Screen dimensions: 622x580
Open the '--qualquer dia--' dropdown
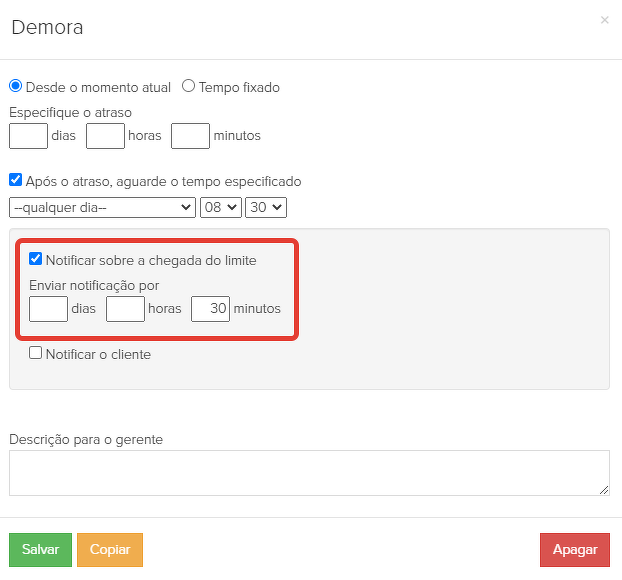(x=102, y=207)
